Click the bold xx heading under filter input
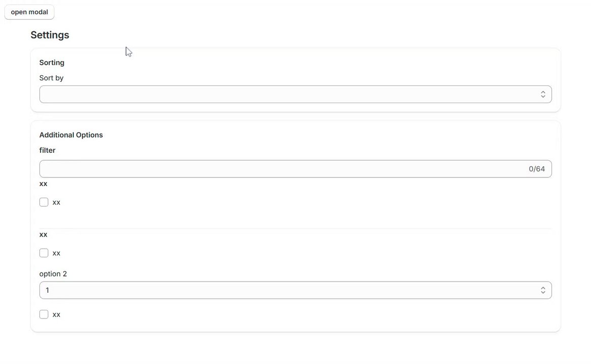Screen dimensions: 591x364 (43, 184)
